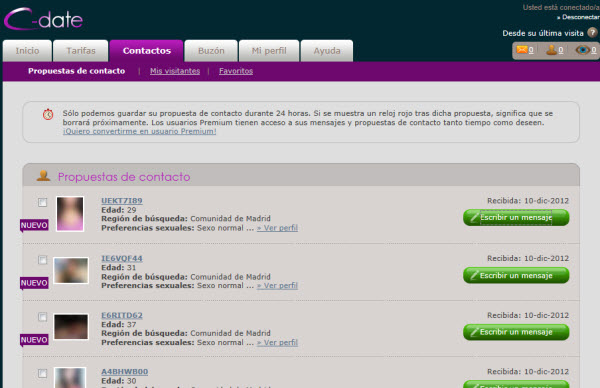Open Favoritos submenu link
This screenshot has width=600, height=388.
pos(236,71)
